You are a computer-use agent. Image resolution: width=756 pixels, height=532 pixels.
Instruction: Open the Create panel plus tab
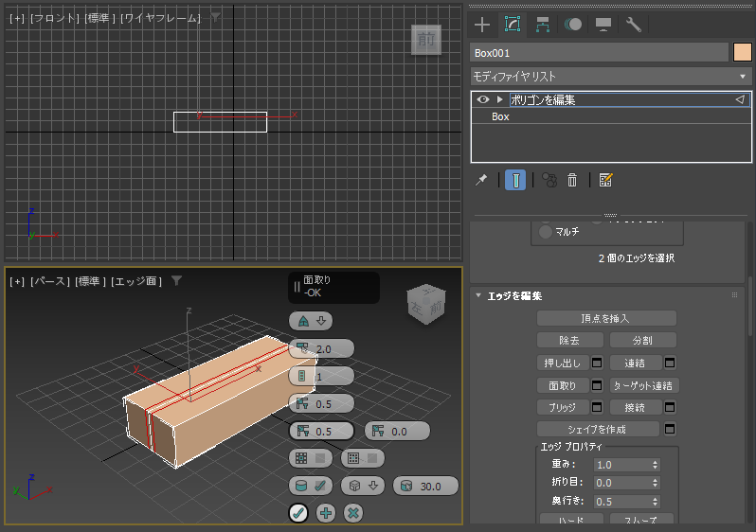482,25
